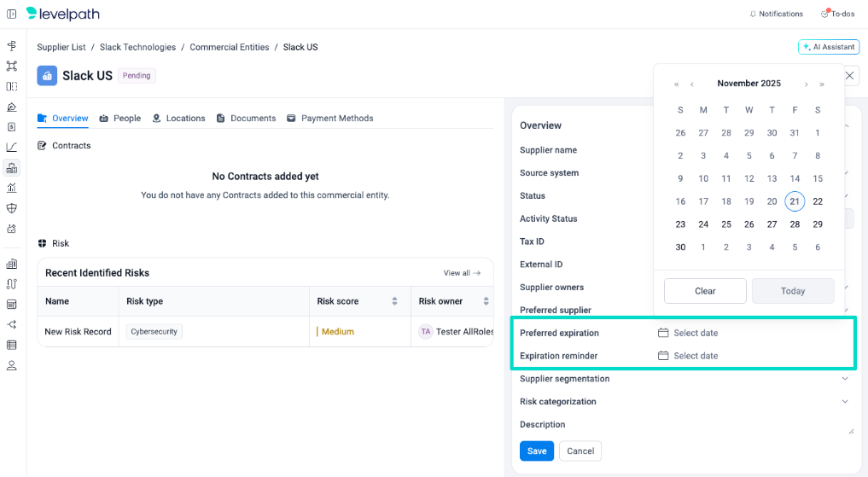Open the Notifications bell
868x477 pixels.
(x=776, y=14)
